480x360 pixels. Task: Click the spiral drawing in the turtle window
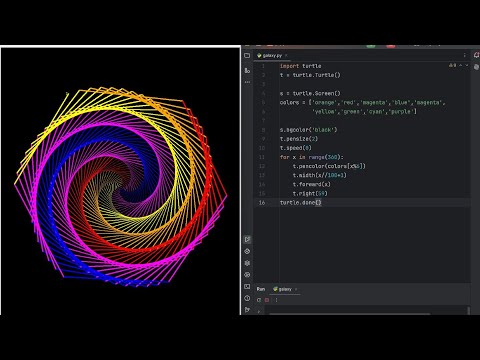[x=121, y=187]
